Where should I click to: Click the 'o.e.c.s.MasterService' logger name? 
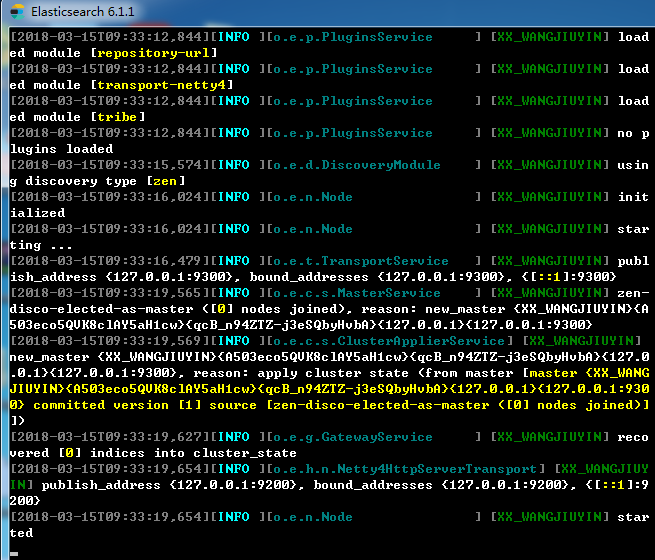tap(357, 293)
